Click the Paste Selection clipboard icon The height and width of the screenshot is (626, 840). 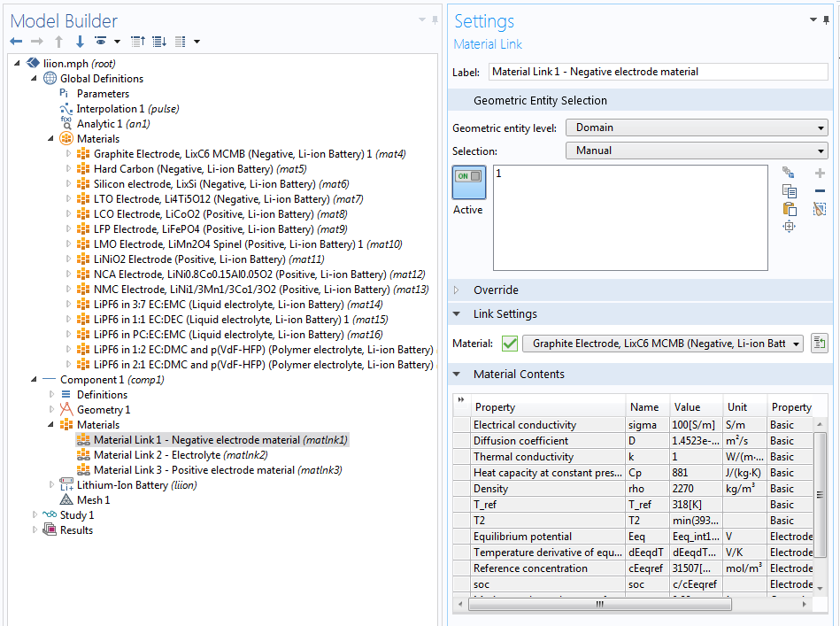789,209
